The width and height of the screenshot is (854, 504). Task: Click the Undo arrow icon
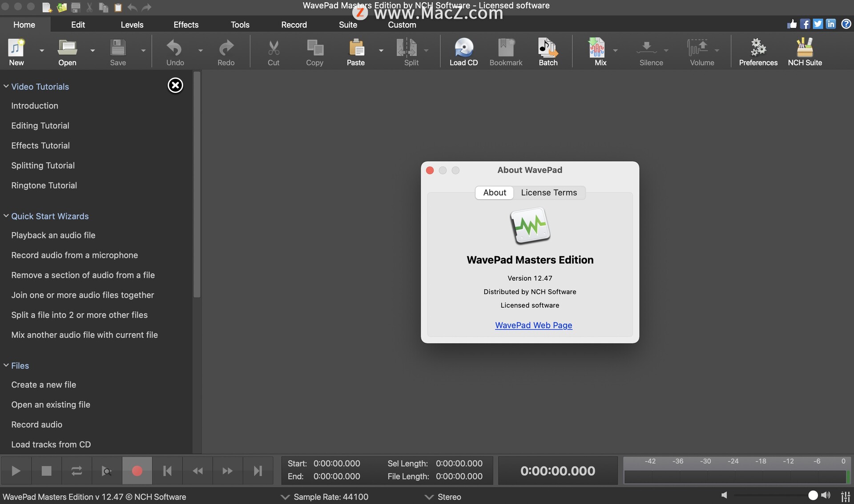pos(175,48)
